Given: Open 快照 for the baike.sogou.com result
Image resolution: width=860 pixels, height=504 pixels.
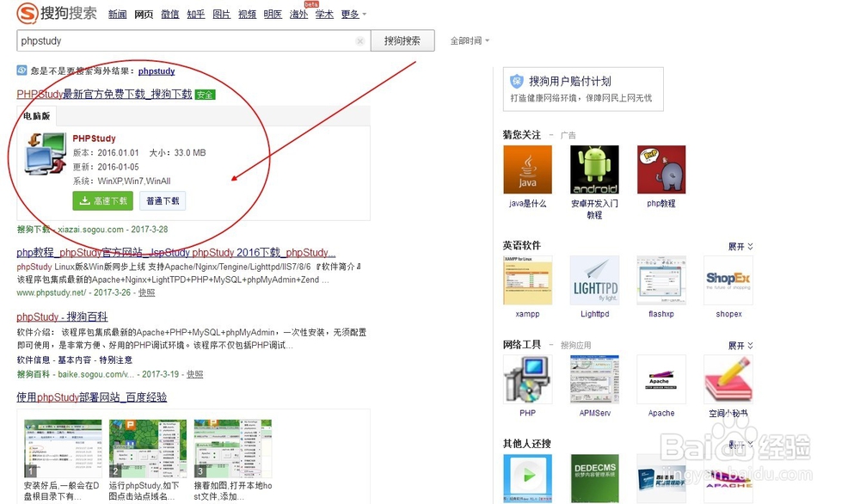Looking at the screenshot, I should 194,374.
